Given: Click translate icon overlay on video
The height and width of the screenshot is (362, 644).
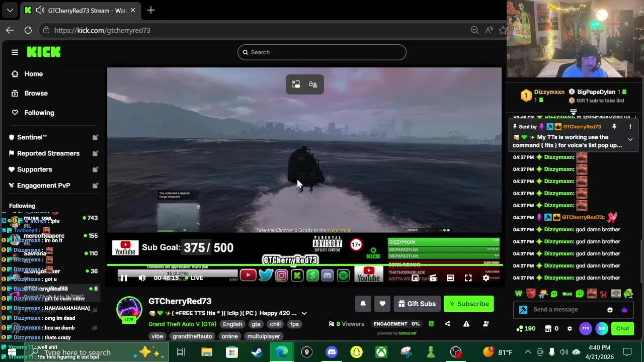Looking at the screenshot, I should click(x=313, y=84).
